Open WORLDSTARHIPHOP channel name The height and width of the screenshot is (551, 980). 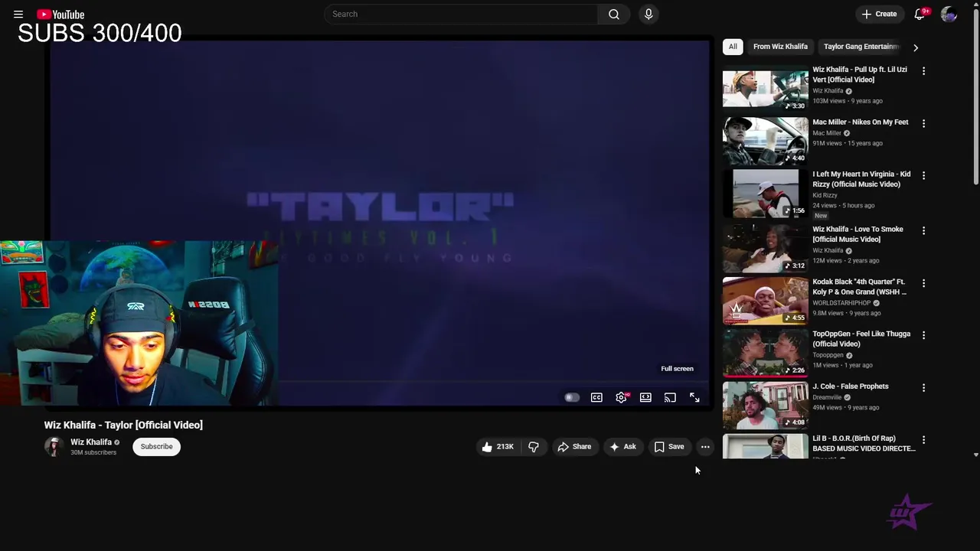[x=842, y=302]
